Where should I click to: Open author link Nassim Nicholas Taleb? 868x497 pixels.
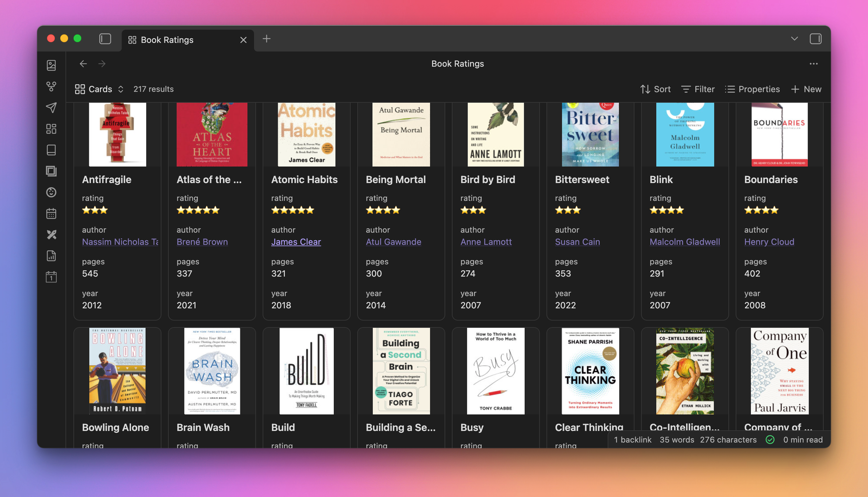point(120,242)
